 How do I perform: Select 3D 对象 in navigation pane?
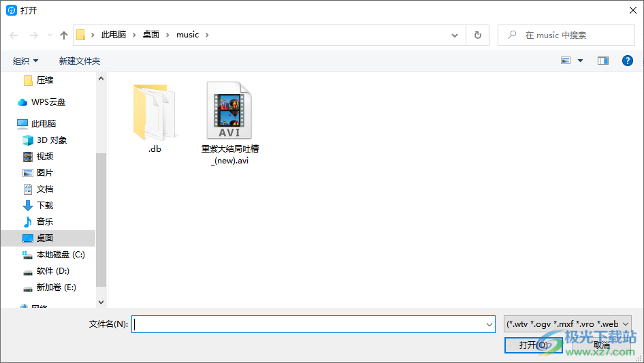pyautogui.click(x=51, y=140)
